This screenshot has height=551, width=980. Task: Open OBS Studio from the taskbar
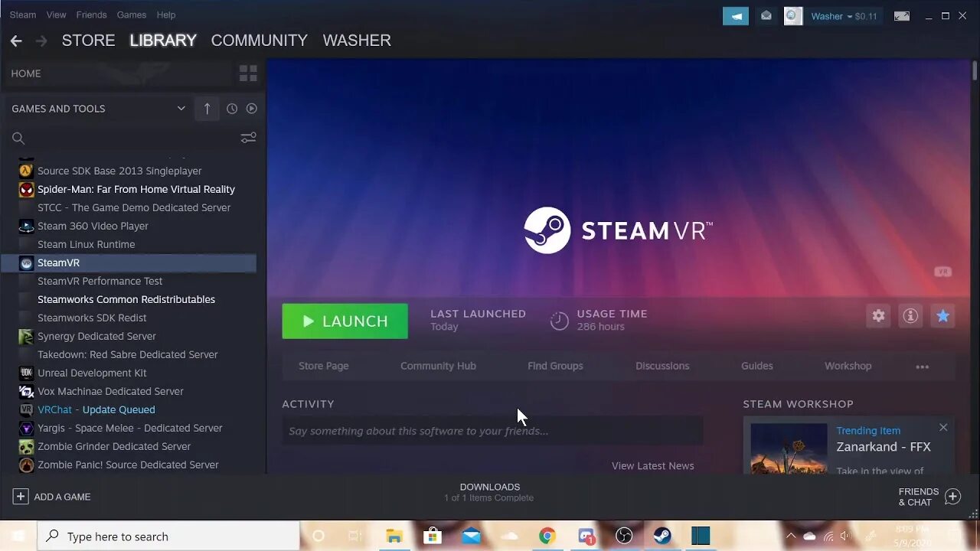click(x=624, y=536)
